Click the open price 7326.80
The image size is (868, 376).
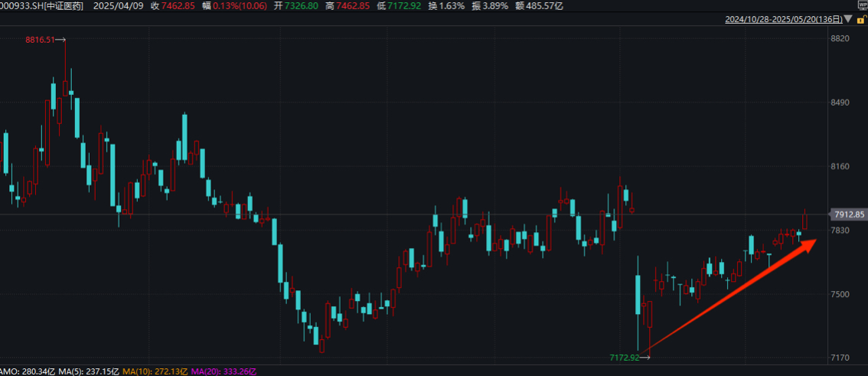[x=303, y=6]
